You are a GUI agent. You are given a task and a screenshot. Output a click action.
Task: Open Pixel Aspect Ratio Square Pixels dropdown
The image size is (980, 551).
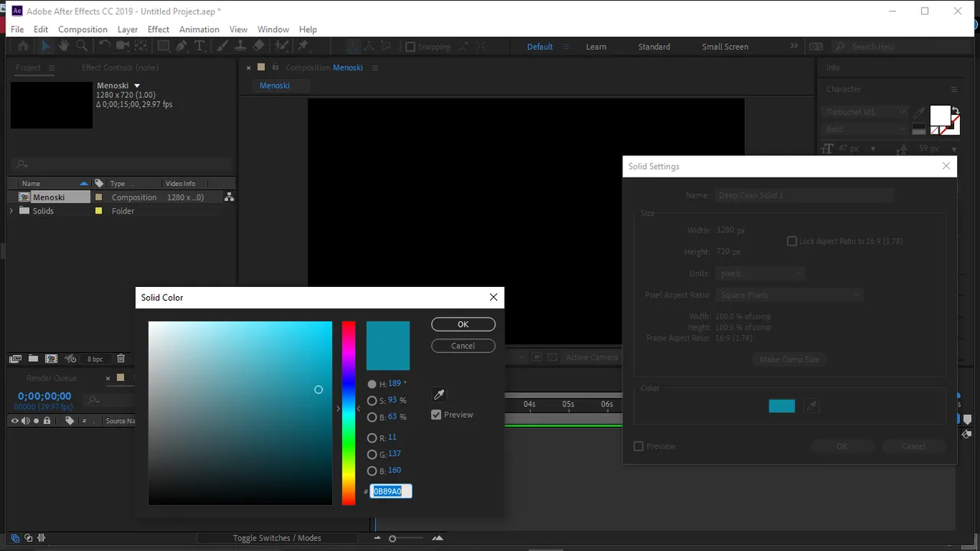point(789,295)
